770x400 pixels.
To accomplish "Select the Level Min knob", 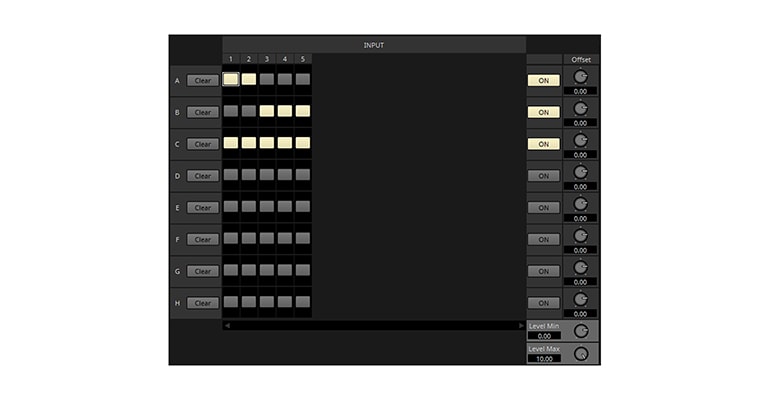I will click(581, 331).
